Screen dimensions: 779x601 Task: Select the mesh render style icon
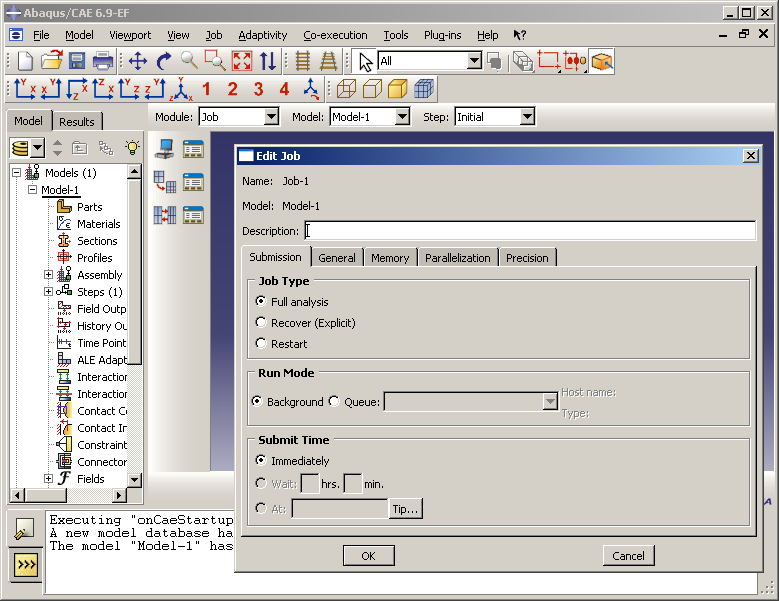click(x=424, y=89)
